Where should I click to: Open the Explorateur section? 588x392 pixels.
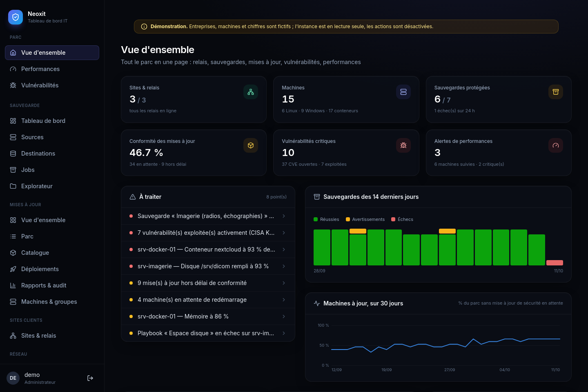coord(52,186)
